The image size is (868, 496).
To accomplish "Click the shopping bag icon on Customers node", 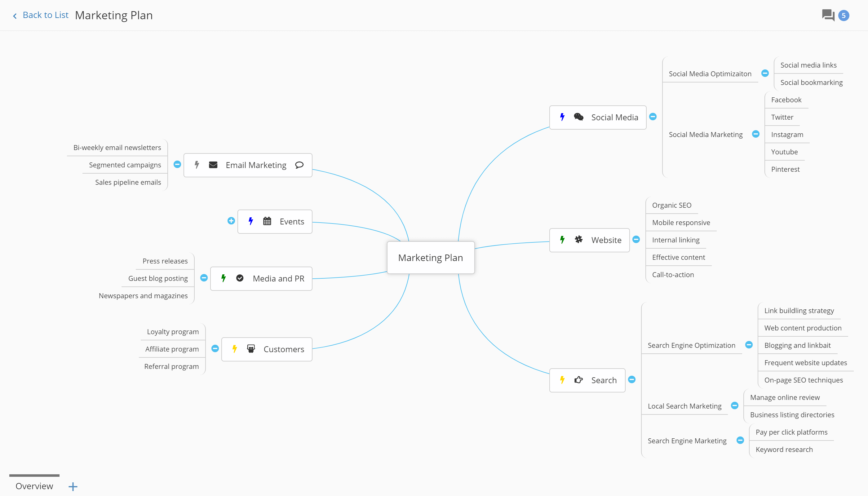I will (252, 349).
